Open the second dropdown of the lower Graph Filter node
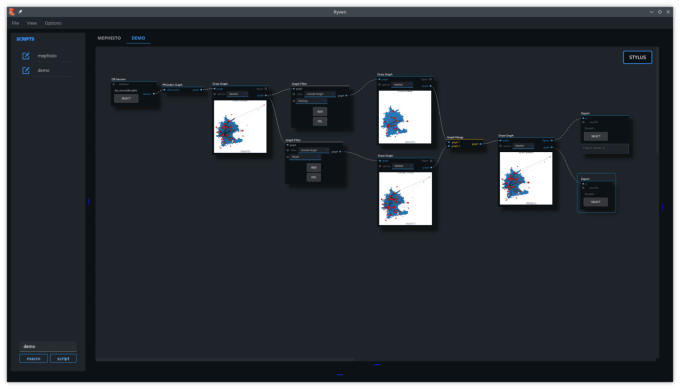The height and width of the screenshot is (389, 680). tap(305, 157)
